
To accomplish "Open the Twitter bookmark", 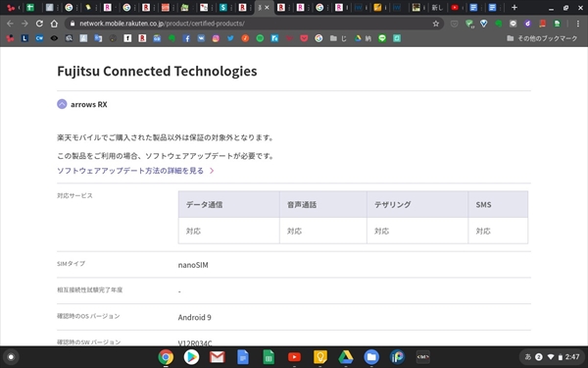I will coord(230,38).
